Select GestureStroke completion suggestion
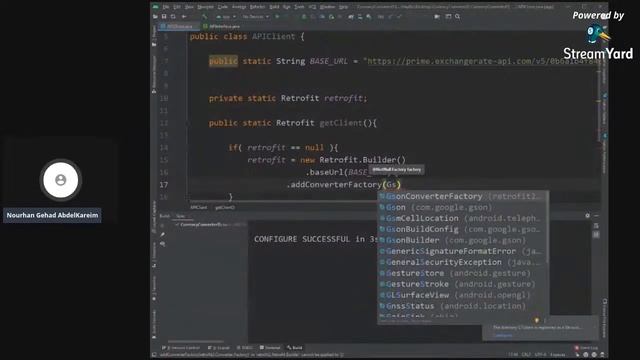 tap(461, 284)
